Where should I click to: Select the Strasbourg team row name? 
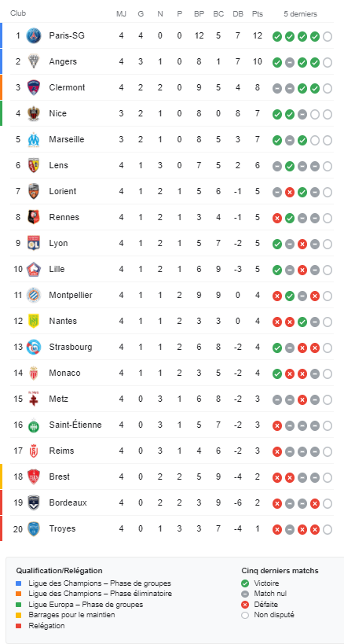pos(71,347)
